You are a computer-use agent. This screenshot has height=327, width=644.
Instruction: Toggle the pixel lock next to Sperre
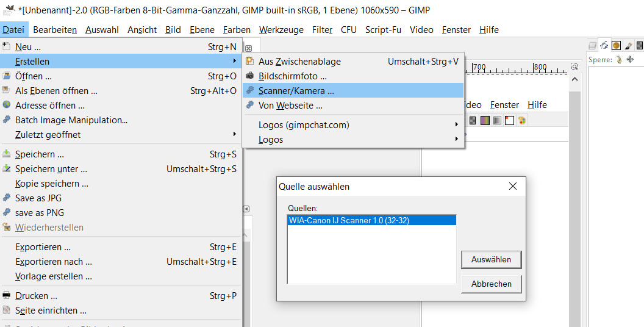coord(618,60)
